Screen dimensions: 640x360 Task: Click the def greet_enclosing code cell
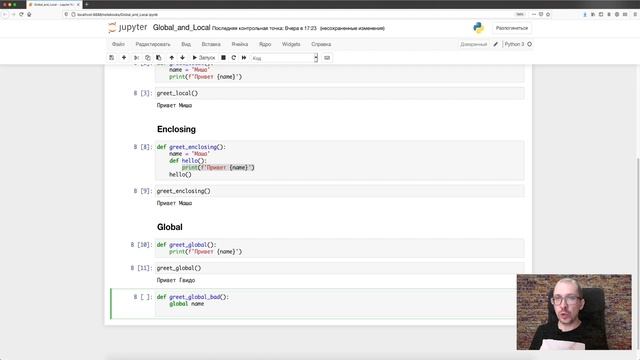340,160
